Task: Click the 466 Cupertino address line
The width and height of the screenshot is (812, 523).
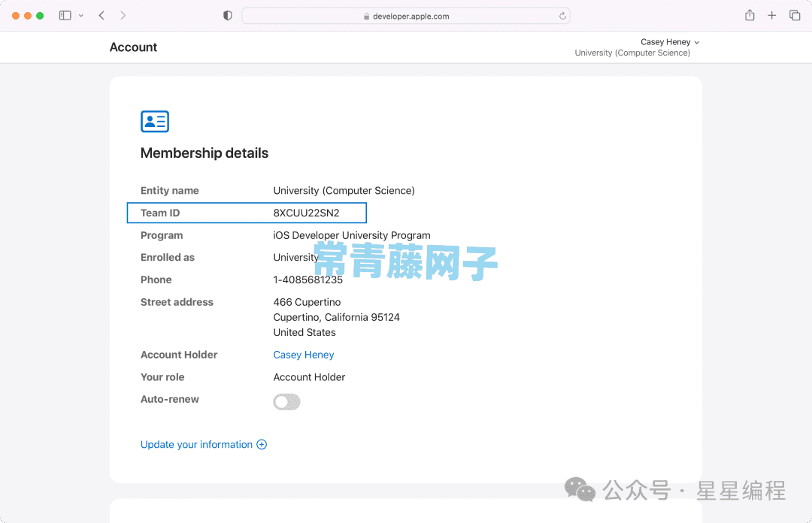Action: click(x=307, y=302)
